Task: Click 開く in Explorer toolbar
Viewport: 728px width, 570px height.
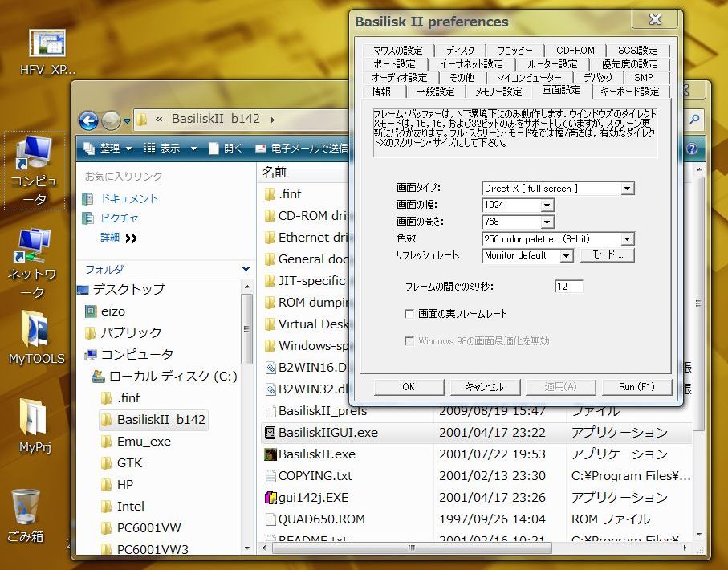Action: point(226,149)
